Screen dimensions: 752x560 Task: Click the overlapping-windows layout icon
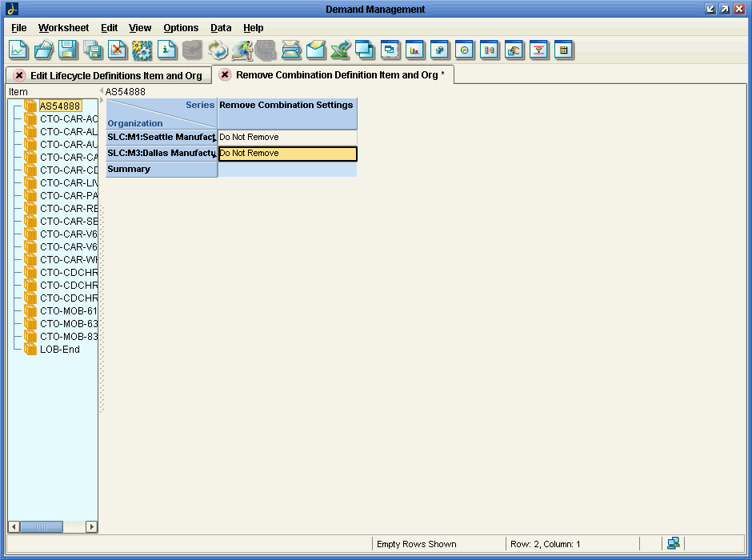tap(390, 50)
